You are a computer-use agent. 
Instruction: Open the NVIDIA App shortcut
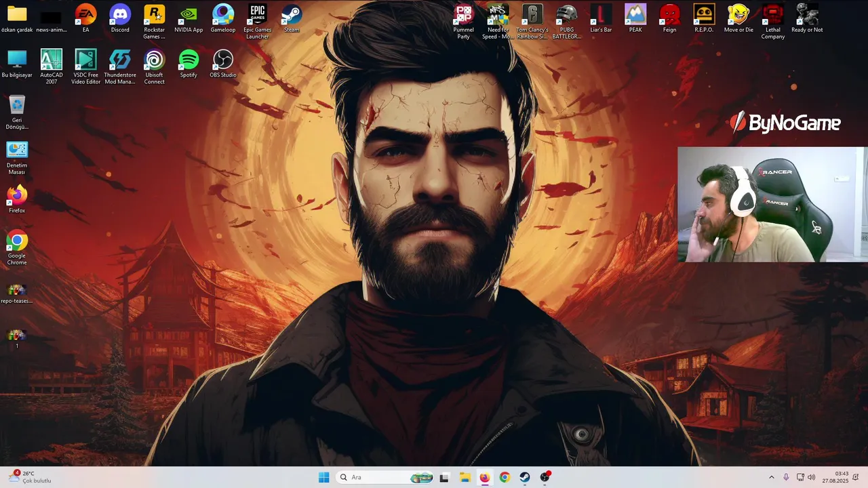pos(189,19)
